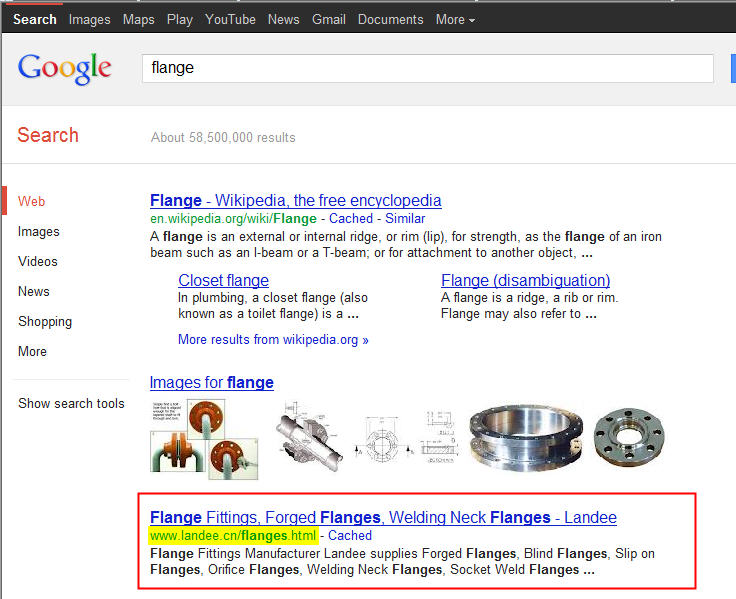Click the Google logo
Image resolution: width=736 pixels, height=599 pixels.
click(x=65, y=69)
